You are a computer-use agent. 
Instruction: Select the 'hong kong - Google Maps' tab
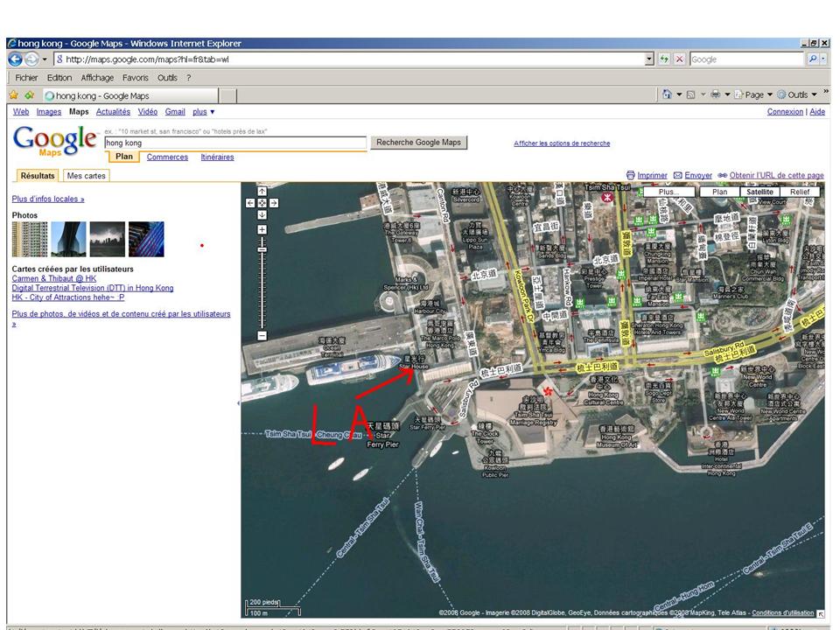[x=130, y=96]
